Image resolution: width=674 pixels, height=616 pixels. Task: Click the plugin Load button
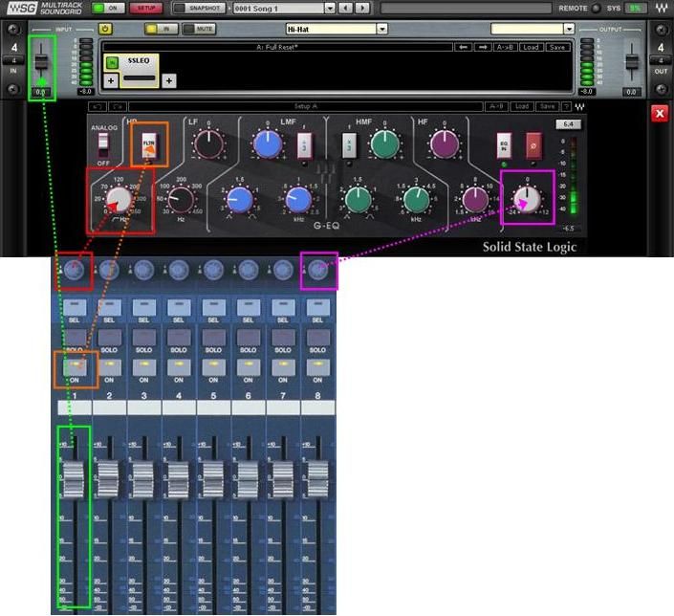tap(522, 106)
